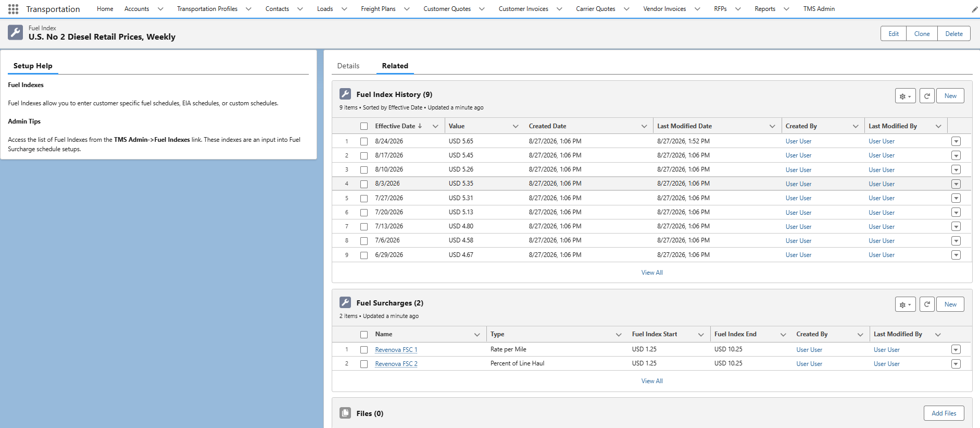
Task: Open Value column header dropdown
Action: pos(516,126)
